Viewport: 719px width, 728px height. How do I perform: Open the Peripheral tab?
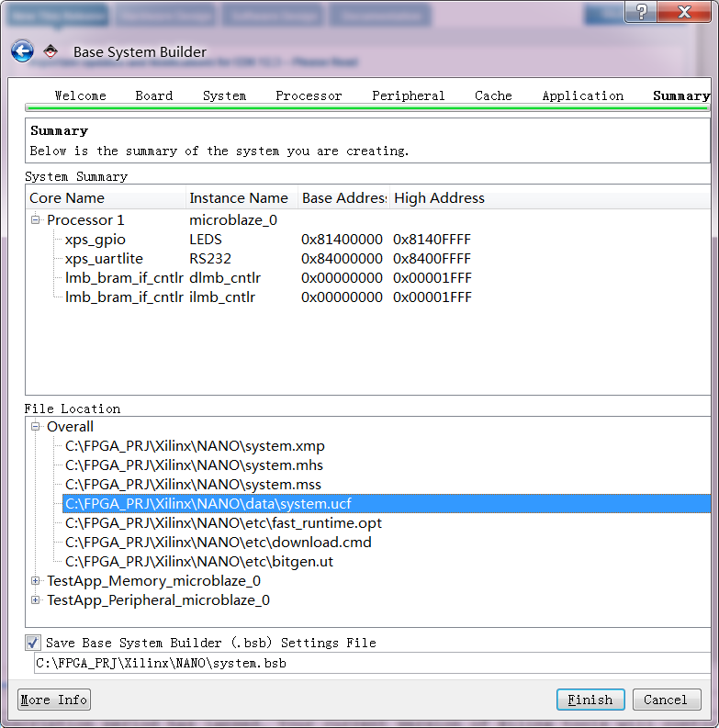408,95
